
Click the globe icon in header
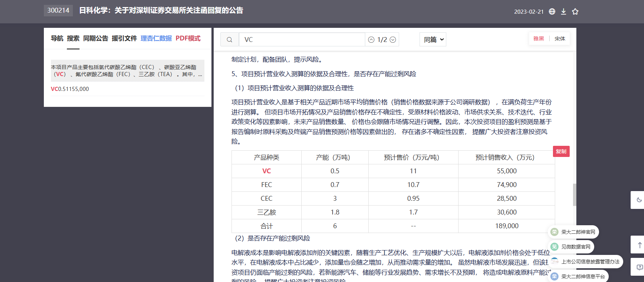pyautogui.click(x=552, y=12)
